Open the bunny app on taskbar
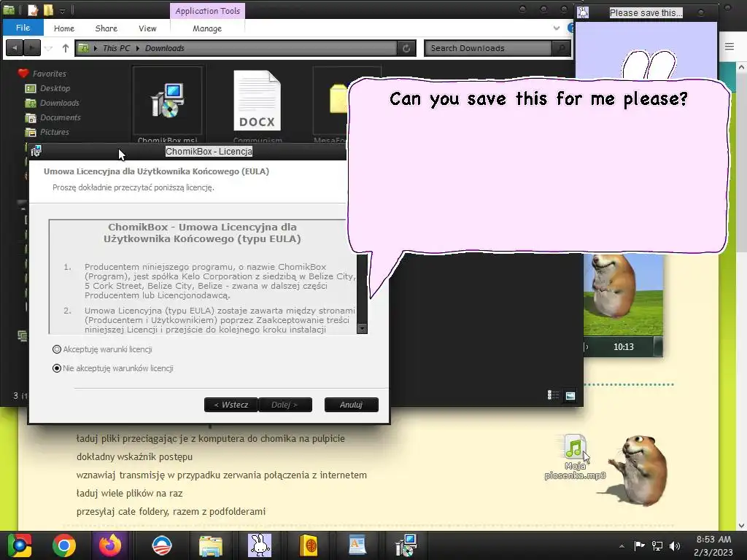 pyautogui.click(x=260, y=545)
